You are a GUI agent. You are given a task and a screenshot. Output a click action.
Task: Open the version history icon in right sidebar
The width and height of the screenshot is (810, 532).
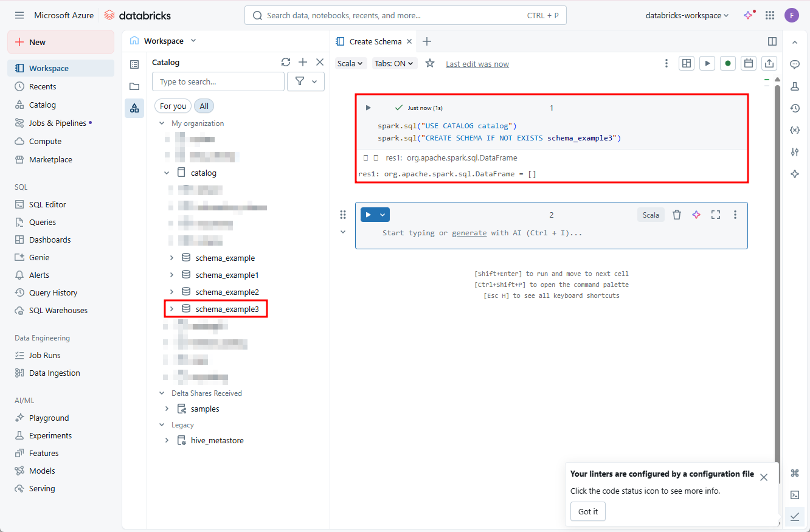tap(794, 108)
